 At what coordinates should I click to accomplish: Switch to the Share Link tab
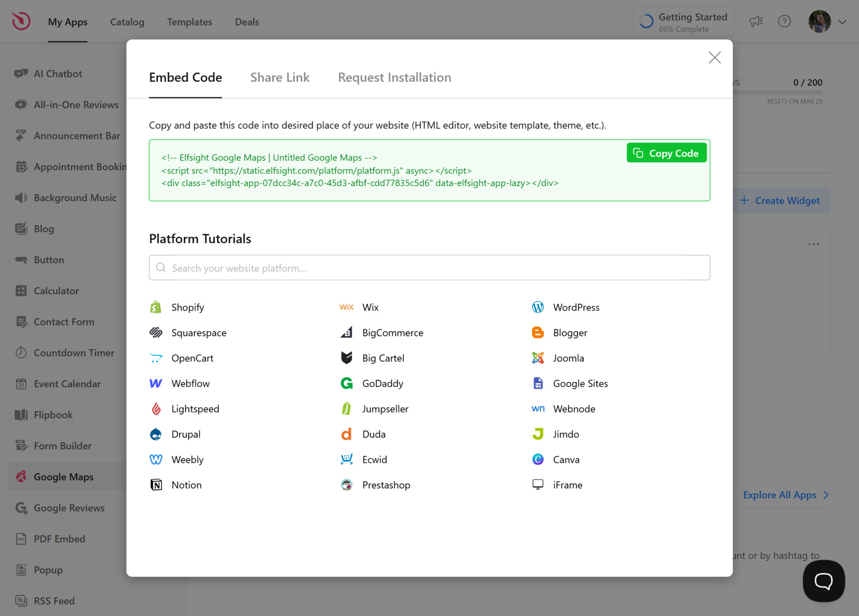click(x=279, y=77)
